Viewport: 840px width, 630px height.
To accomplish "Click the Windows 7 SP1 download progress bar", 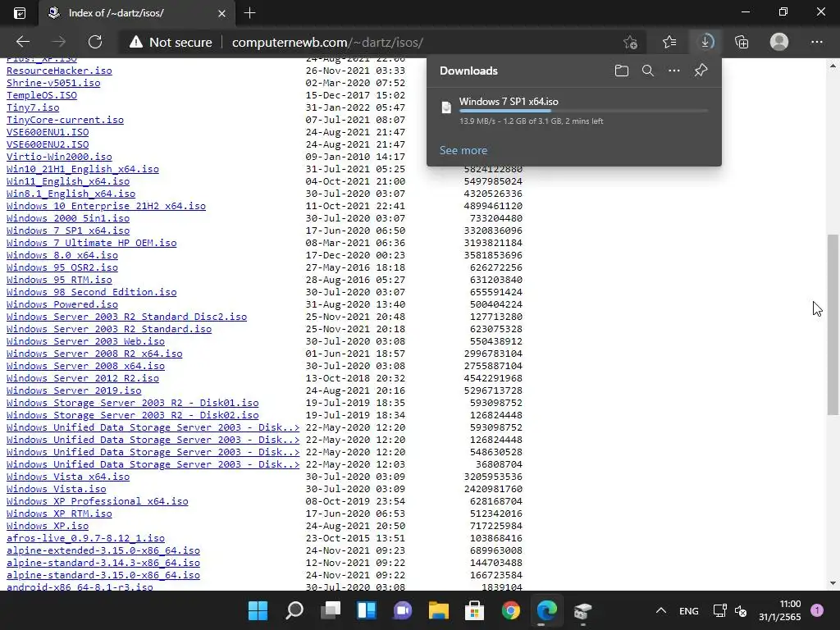I will pyautogui.click(x=583, y=111).
